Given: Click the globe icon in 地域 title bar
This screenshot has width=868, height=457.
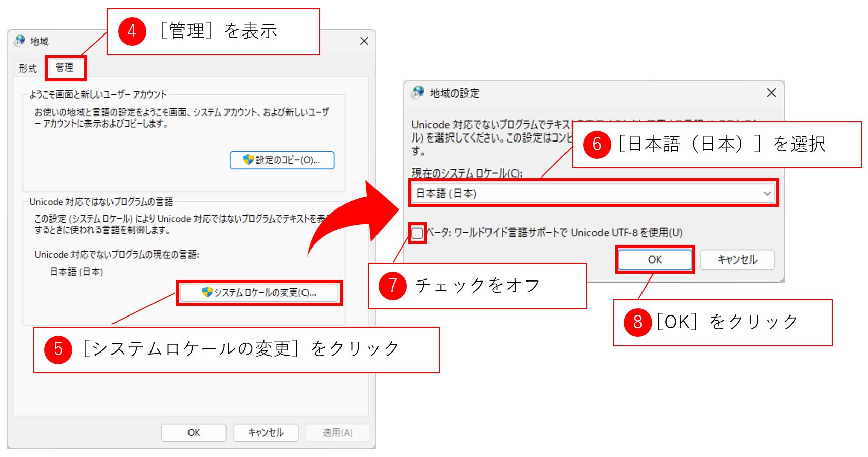Looking at the screenshot, I should click(x=20, y=41).
